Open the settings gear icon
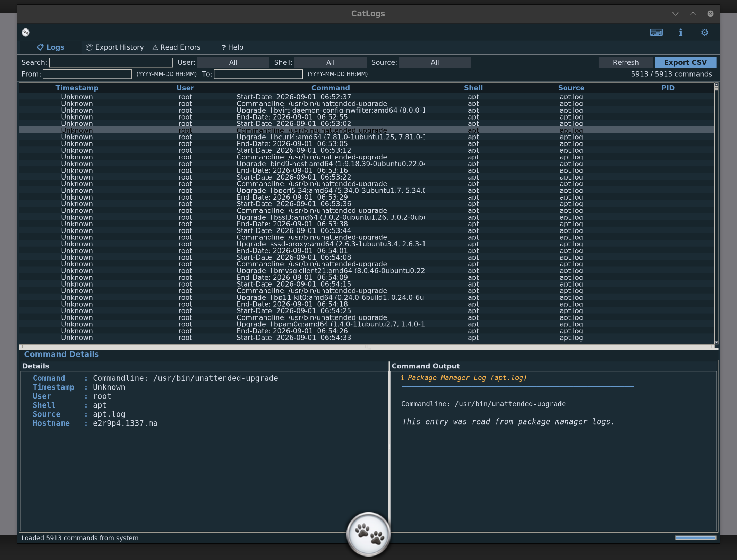This screenshot has width=737, height=560. pos(704,33)
